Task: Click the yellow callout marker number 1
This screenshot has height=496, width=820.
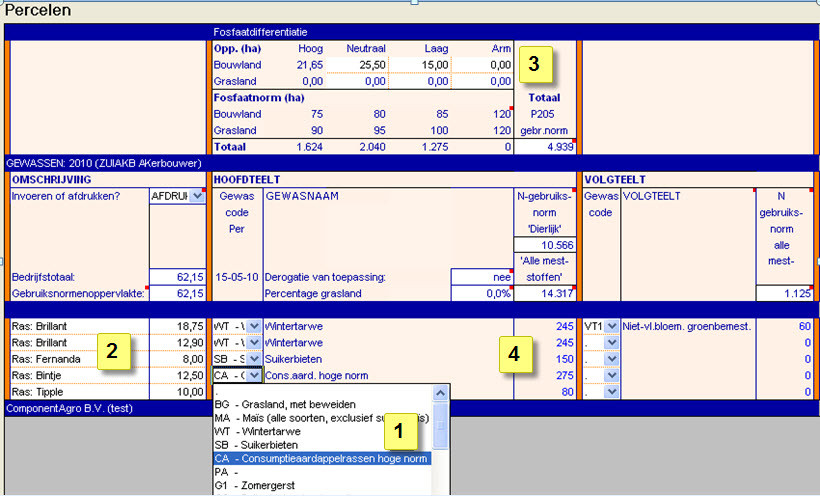Action: click(x=400, y=432)
